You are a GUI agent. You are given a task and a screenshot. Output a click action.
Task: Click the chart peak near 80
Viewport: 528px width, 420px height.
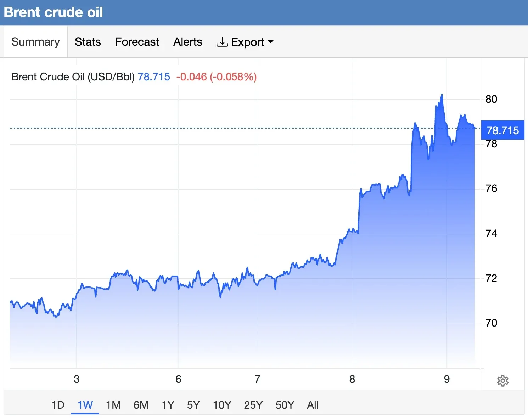[x=442, y=95]
